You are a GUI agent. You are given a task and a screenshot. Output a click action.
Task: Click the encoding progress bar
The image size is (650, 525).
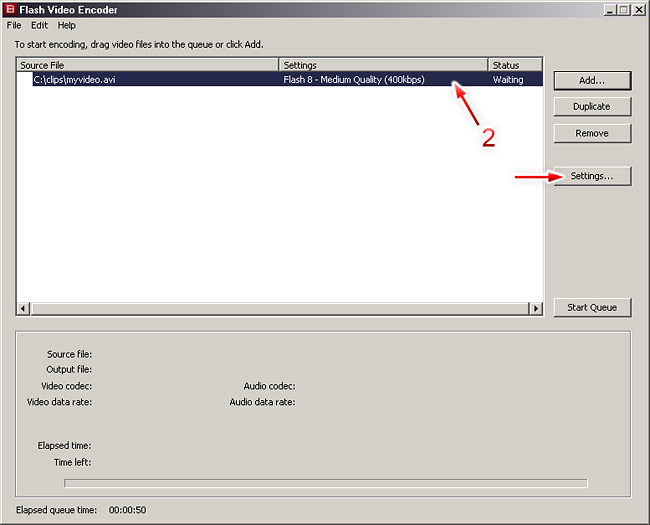[326, 483]
